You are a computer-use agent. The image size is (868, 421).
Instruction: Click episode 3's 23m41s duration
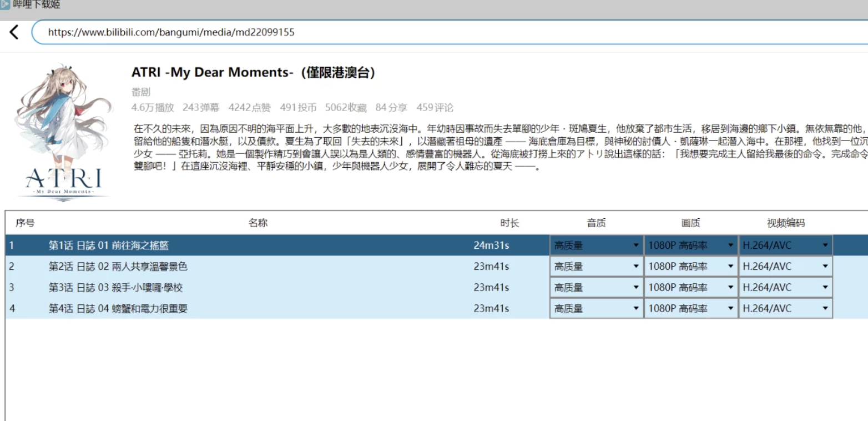point(491,288)
